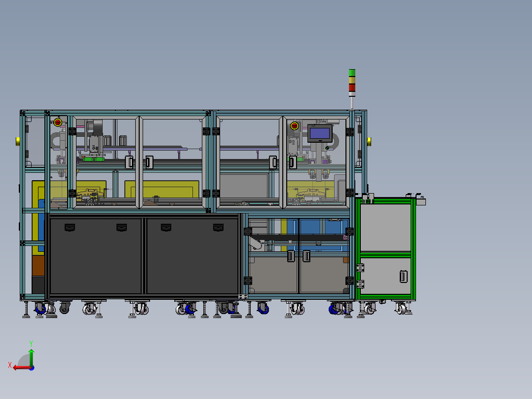Select the yellow button on the left machine side

click(18, 141)
